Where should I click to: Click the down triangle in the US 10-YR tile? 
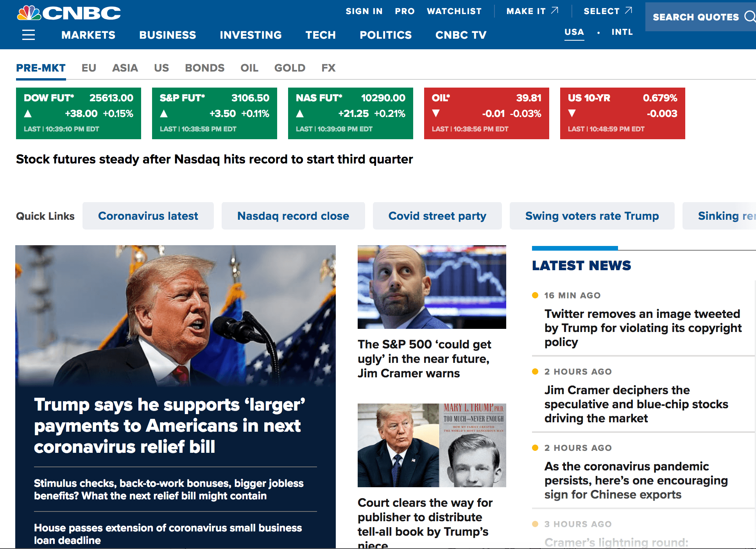click(x=572, y=113)
